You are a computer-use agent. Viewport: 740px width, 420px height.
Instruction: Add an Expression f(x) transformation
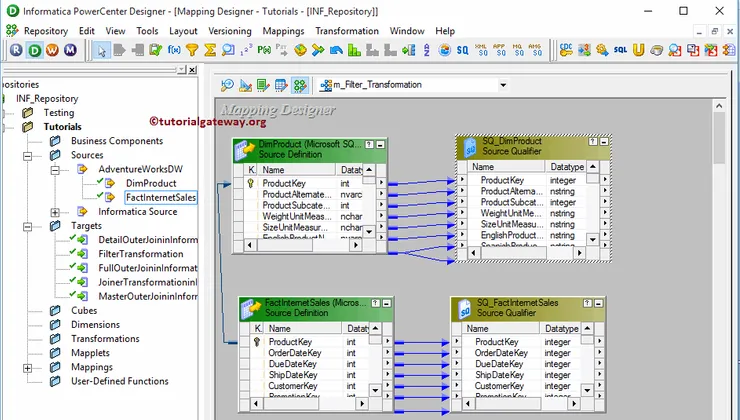tap(174, 50)
